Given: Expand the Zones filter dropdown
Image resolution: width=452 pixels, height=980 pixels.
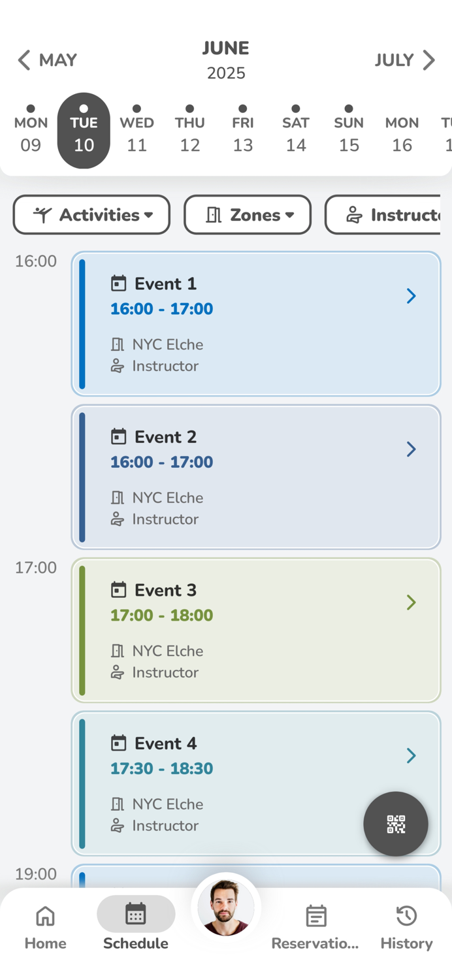Looking at the screenshot, I should click(x=248, y=215).
